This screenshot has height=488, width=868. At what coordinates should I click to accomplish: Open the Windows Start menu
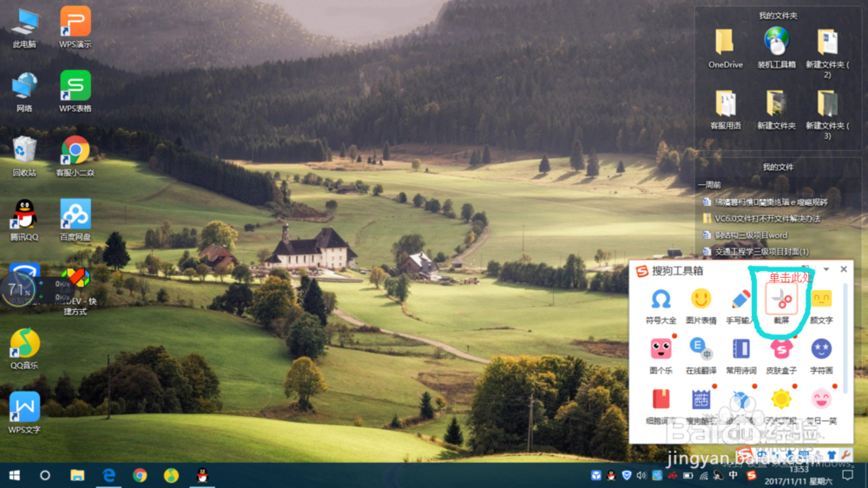[15, 475]
